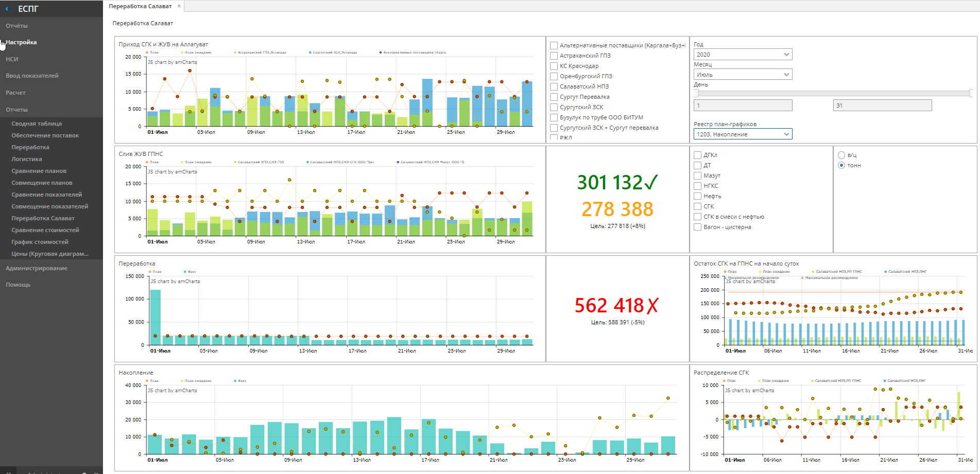Click the left handle of День slider

696,93
